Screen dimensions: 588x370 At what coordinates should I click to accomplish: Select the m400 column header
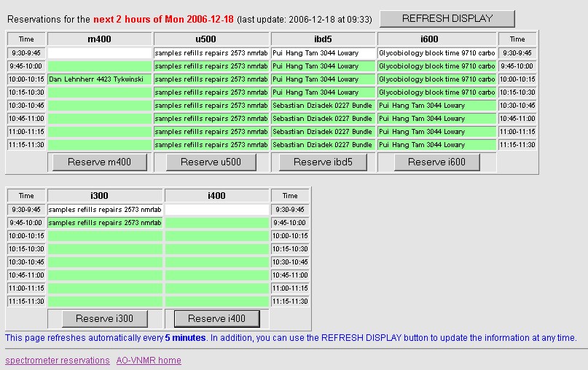click(x=99, y=39)
